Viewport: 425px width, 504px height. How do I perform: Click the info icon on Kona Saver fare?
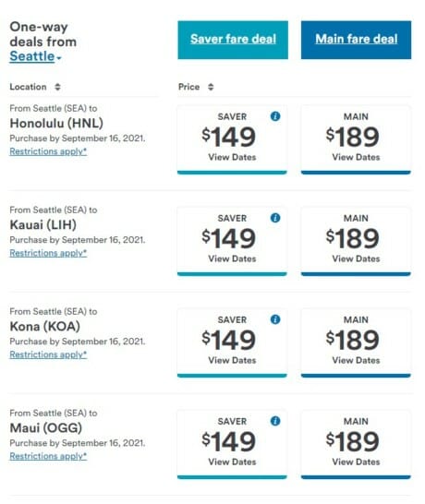275,319
